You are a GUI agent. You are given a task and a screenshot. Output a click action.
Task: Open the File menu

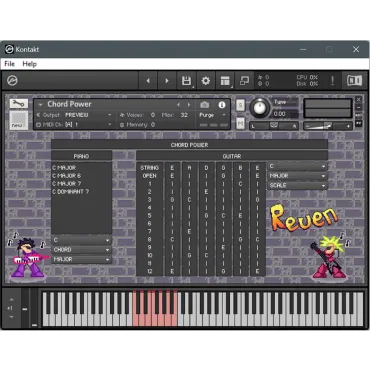[9, 64]
